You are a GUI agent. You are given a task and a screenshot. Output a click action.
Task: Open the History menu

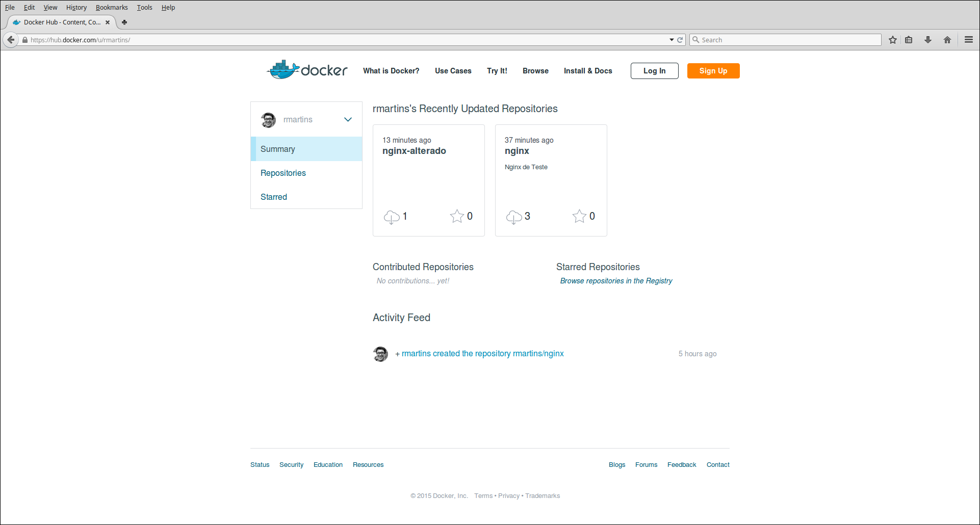click(76, 7)
